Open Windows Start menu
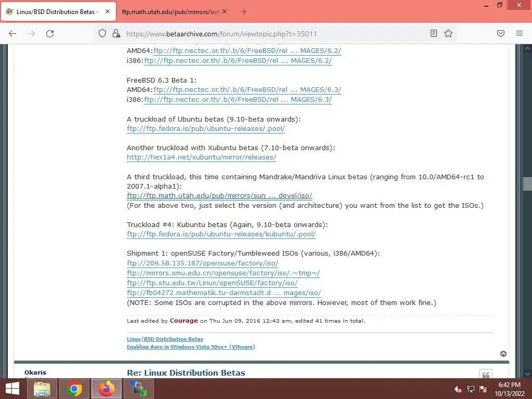 [x=12, y=389]
